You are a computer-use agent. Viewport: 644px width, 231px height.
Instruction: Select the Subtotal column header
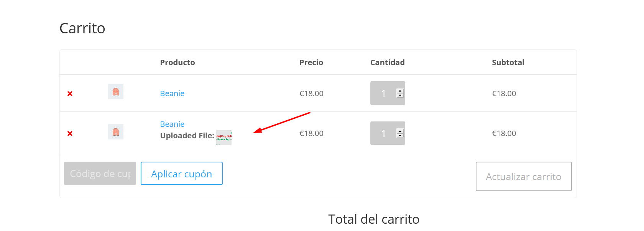click(x=508, y=62)
